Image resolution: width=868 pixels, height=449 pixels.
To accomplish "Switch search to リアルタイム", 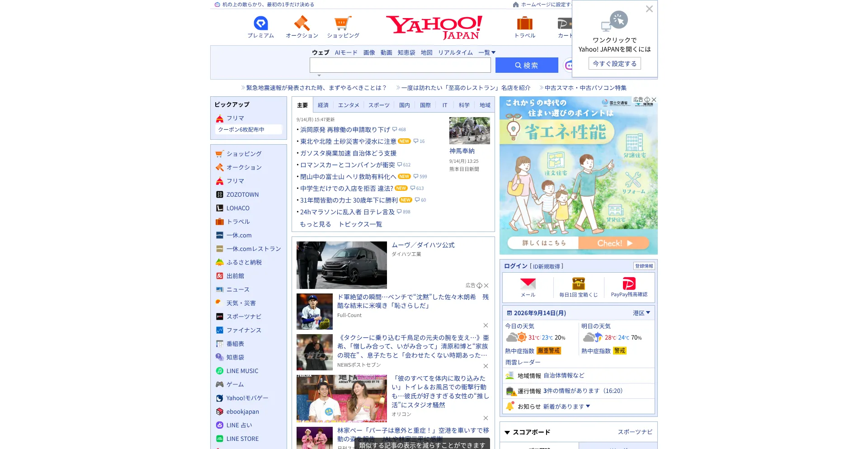I will tap(455, 52).
